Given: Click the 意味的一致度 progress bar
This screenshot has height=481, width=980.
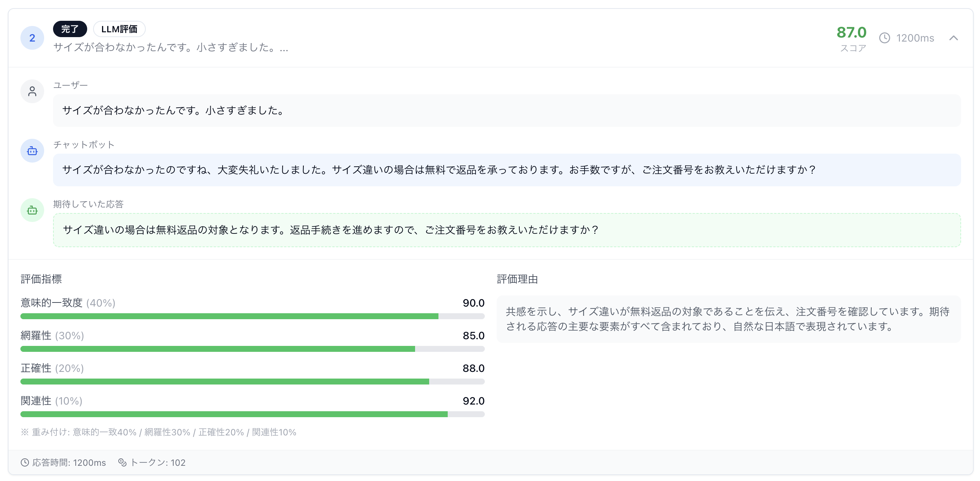Looking at the screenshot, I should coord(252,316).
